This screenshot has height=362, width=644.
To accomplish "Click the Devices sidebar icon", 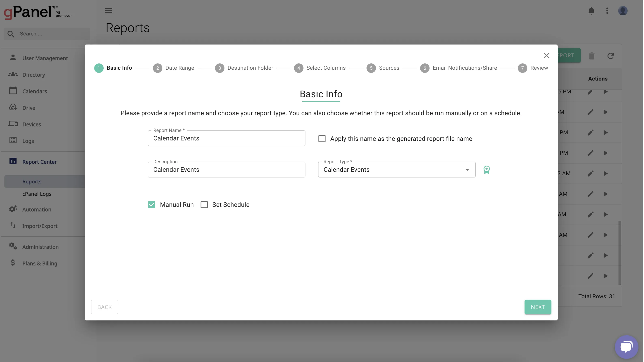I will pos(13,124).
